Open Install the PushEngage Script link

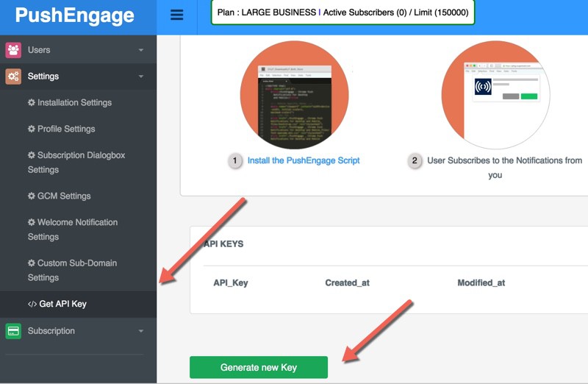(304, 160)
